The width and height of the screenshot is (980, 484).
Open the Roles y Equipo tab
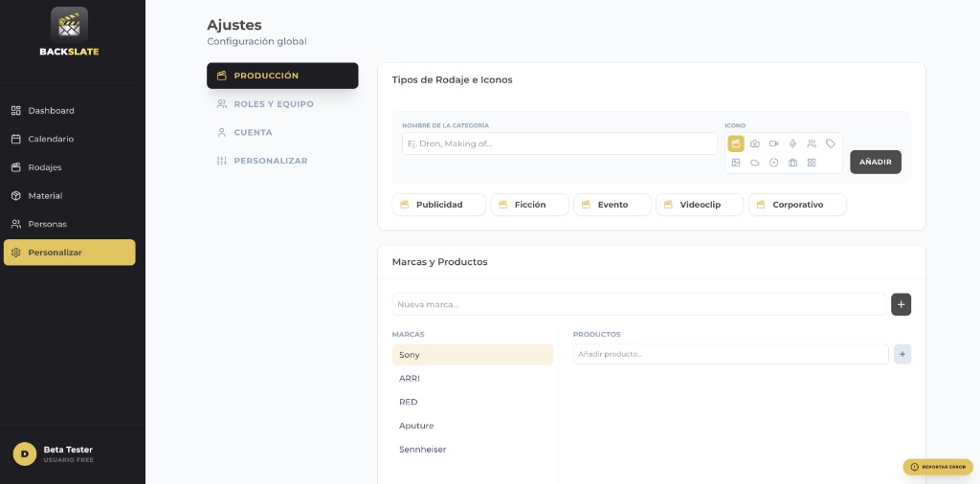pyautogui.click(x=273, y=103)
